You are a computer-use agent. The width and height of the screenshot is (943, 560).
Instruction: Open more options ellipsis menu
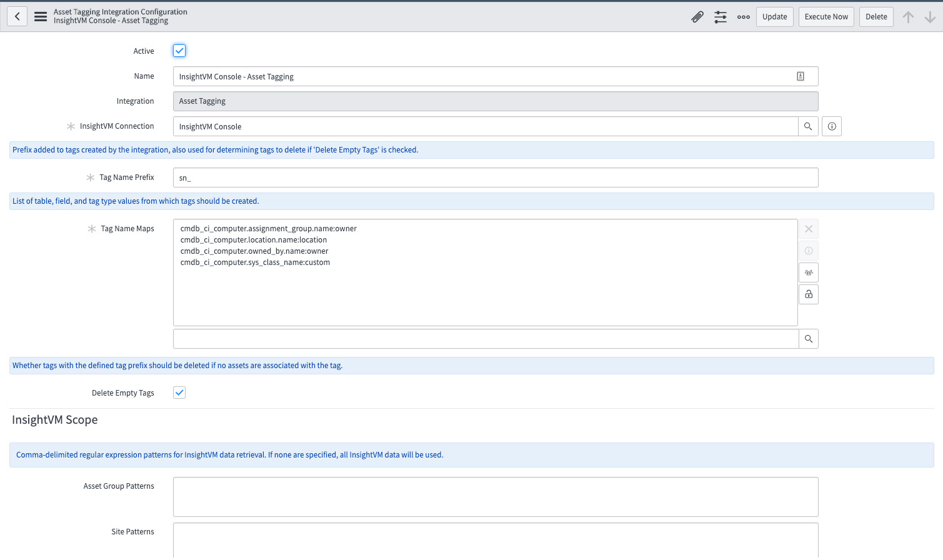tap(744, 17)
